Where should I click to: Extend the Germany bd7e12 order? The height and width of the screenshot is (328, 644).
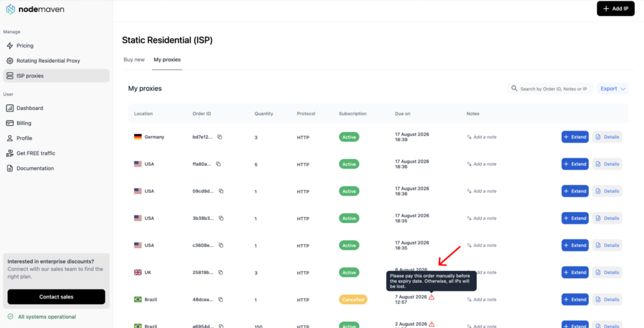[575, 137]
